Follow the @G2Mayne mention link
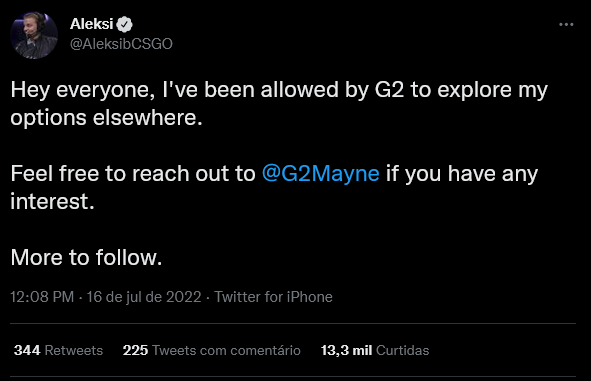The height and width of the screenshot is (381, 591). click(321, 174)
